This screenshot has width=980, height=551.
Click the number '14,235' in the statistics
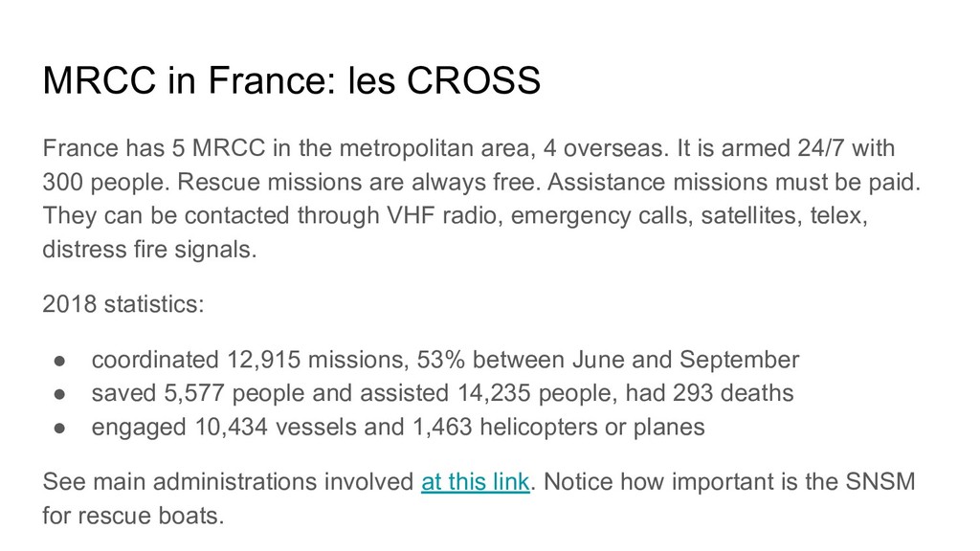coord(494,393)
